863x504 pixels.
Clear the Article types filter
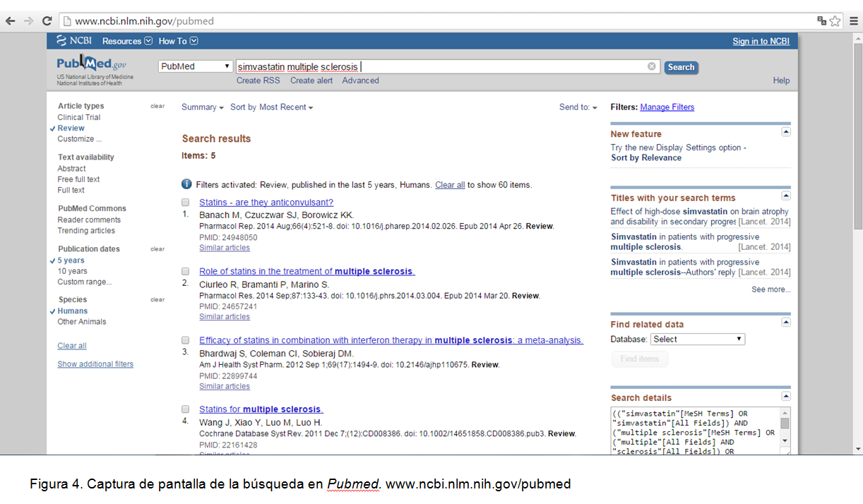pos(157,106)
